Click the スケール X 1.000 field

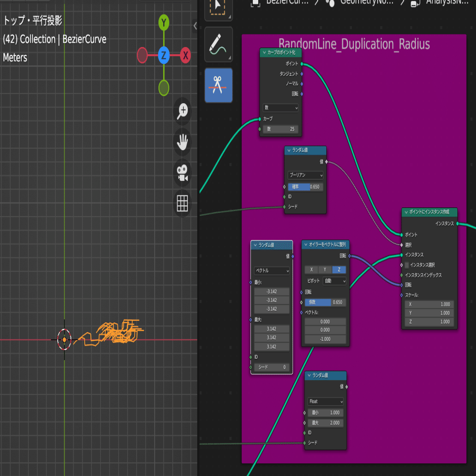point(429,304)
